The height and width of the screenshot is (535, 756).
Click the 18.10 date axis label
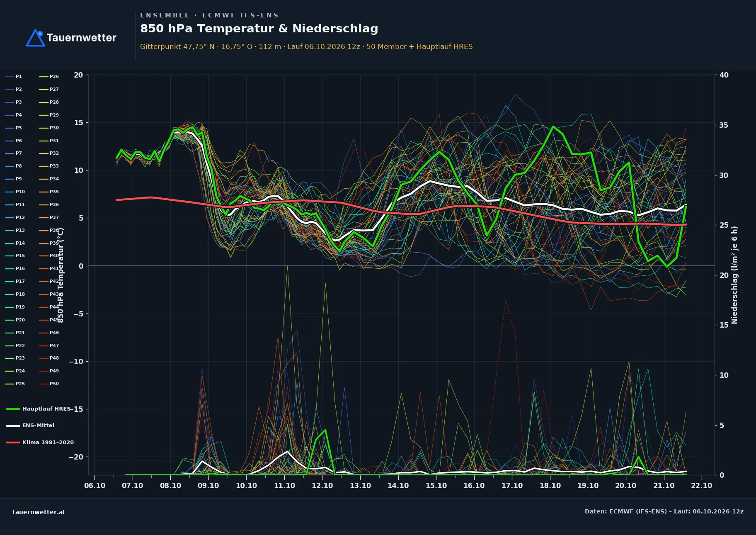point(550,486)
